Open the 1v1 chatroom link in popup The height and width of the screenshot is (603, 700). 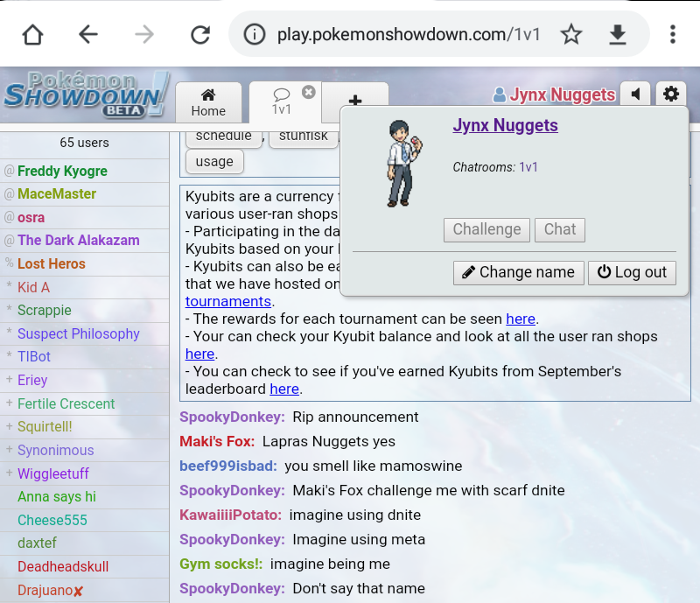[528, 167]
